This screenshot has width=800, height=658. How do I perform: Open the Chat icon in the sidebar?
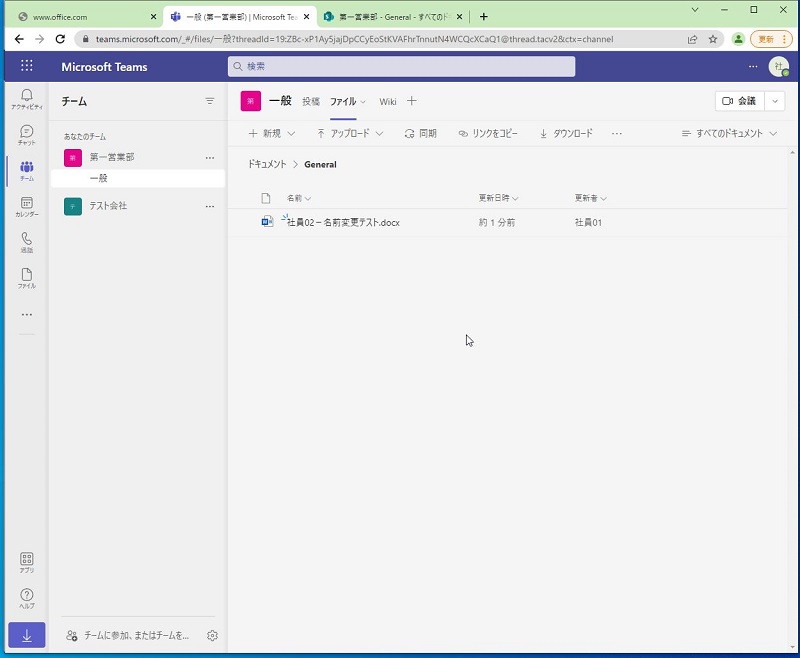27,135
